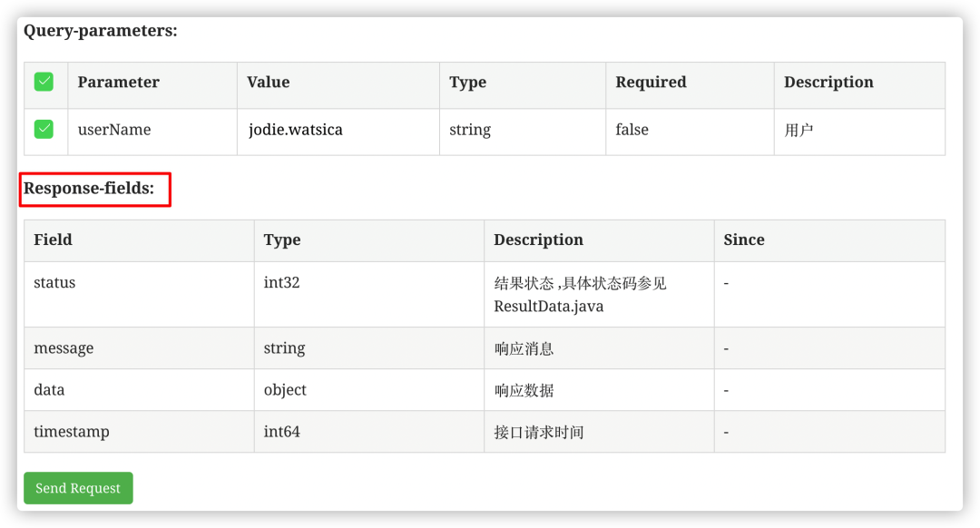Click the Since column header
The width and height of the screenshot is (980, 528).
[x=744, y=240]
